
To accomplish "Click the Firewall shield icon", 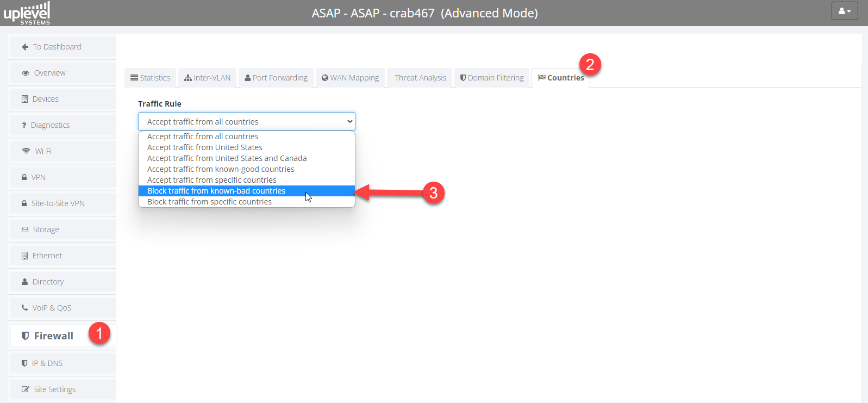I will (x=25, y=336).
